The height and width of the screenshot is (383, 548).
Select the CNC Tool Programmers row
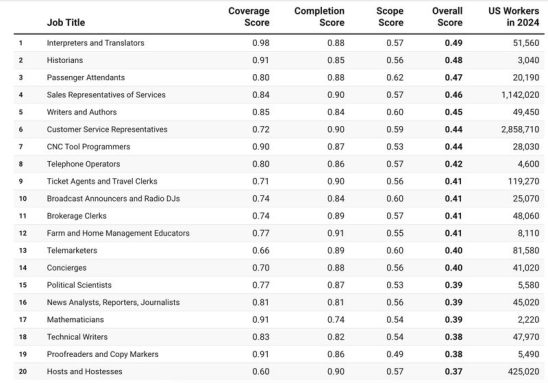pyautogui.click(x=279, y=147)
